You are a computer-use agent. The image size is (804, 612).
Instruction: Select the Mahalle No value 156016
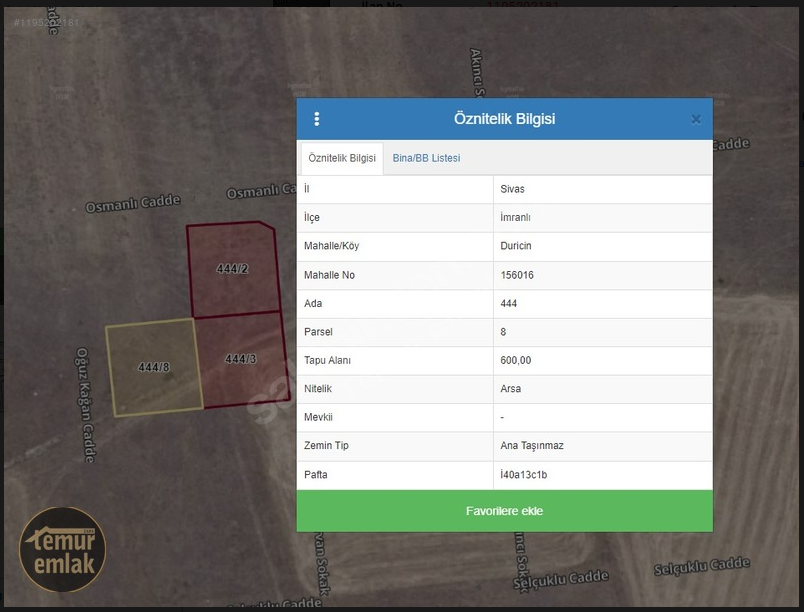517,275
